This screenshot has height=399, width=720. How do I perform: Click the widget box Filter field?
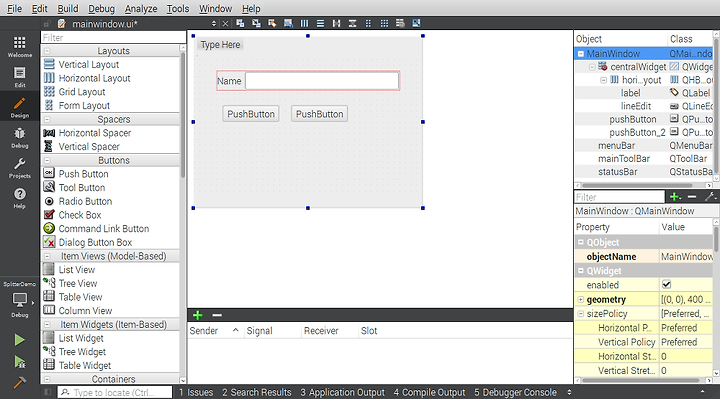(x=113, y=38)
